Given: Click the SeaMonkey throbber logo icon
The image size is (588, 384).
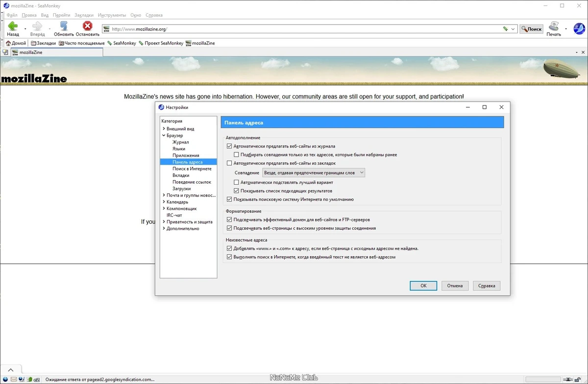Looking at the screenshot, I should pyautogui.click(x=579, y=29).
